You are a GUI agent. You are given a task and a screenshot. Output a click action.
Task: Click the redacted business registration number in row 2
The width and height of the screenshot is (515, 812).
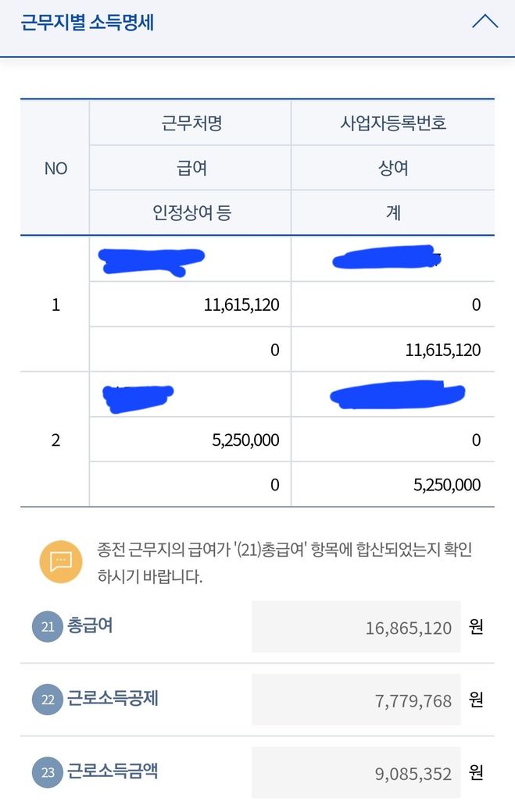coord(397,394)
